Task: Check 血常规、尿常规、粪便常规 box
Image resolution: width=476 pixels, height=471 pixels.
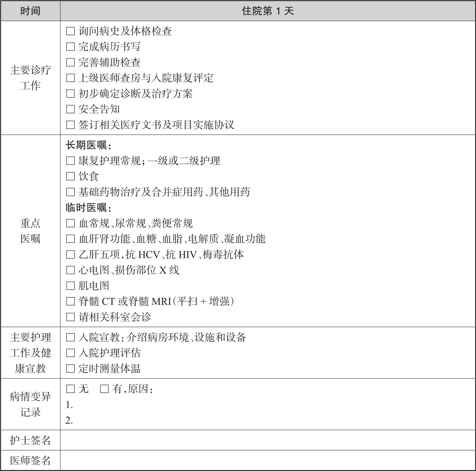Action: point(71,223)
